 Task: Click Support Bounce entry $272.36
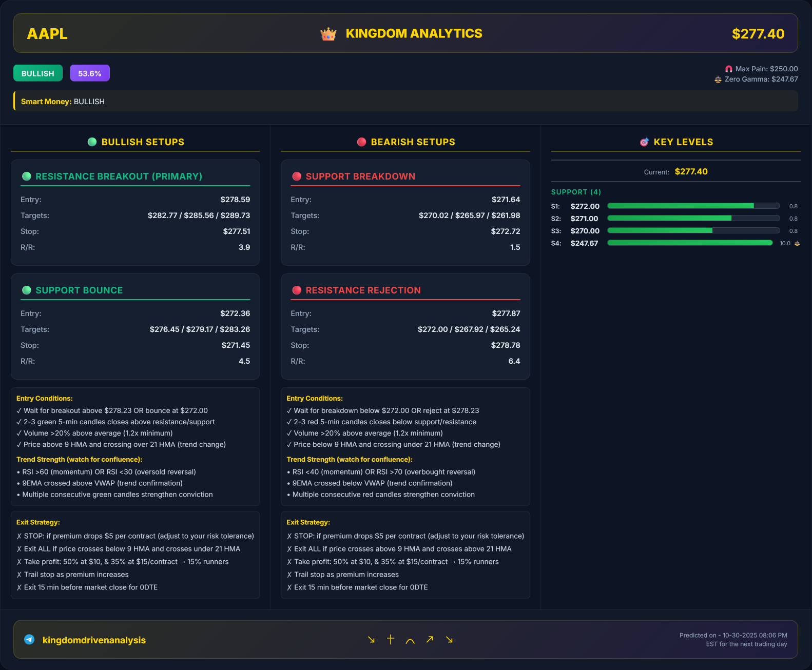tap(235, 313)
